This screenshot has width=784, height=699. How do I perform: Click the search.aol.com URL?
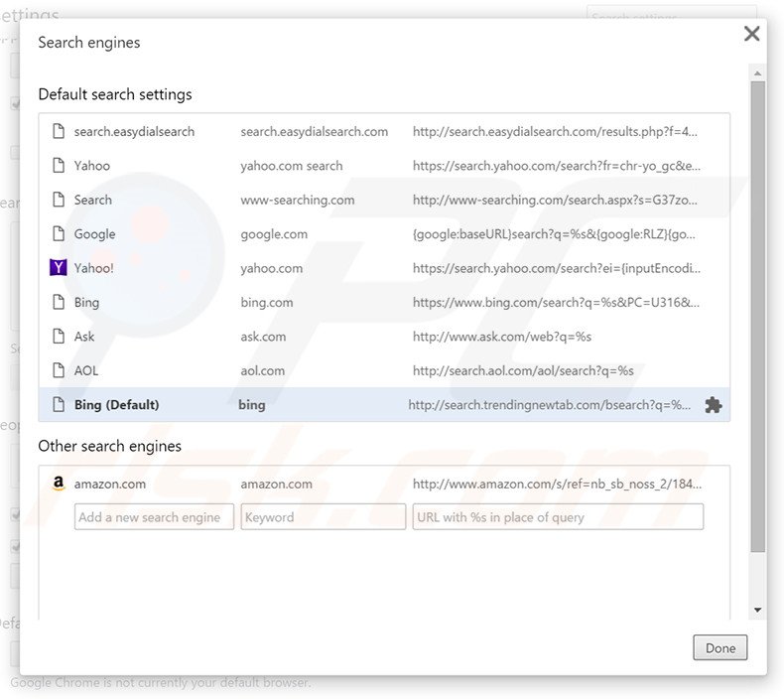[523, 370]
